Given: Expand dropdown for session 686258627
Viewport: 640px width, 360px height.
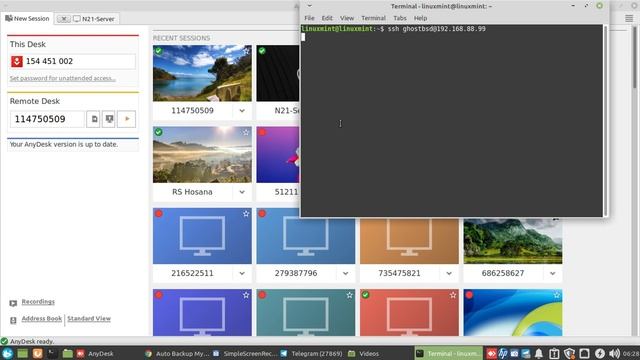Looking at the screenshot, I should [x=553, y=273].
